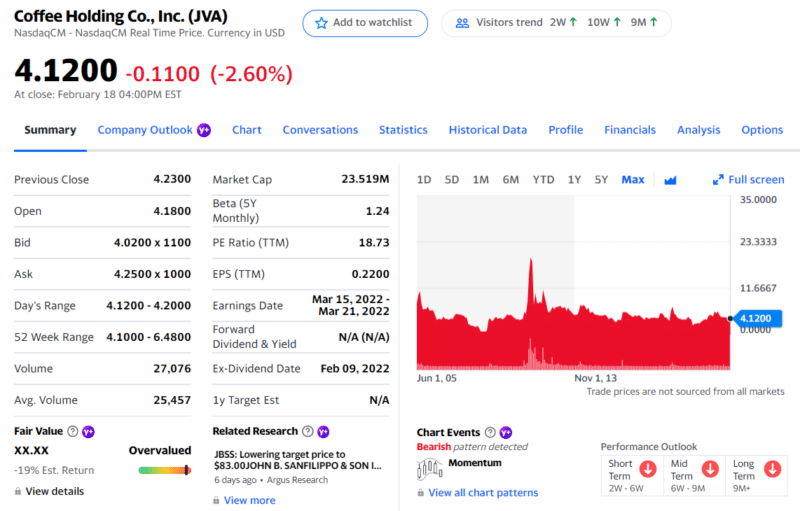Click the 10W visitors trend up arrow

617,22
